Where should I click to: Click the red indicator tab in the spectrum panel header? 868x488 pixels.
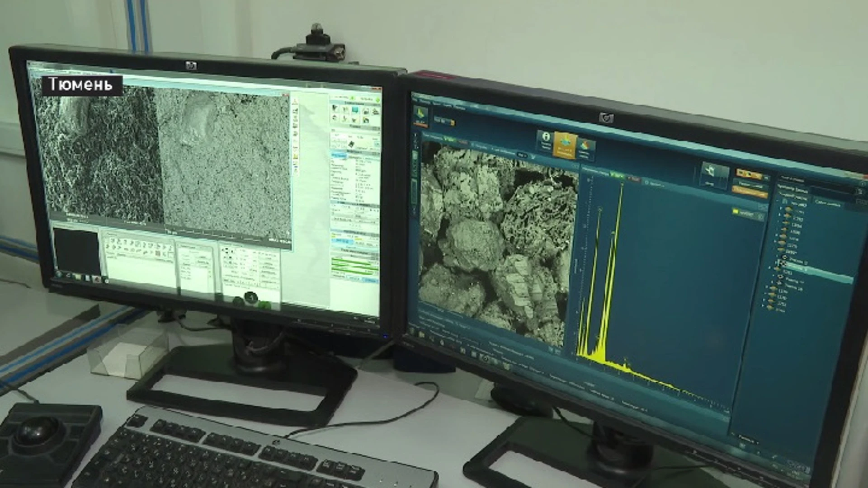point(634,178)
